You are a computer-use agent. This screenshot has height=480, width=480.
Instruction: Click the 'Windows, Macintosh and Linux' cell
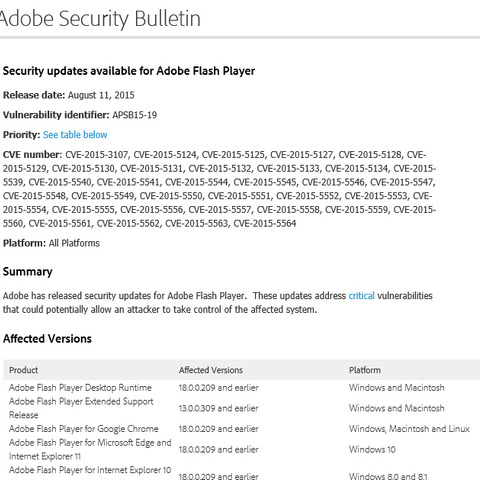click(x=409, y=429)
